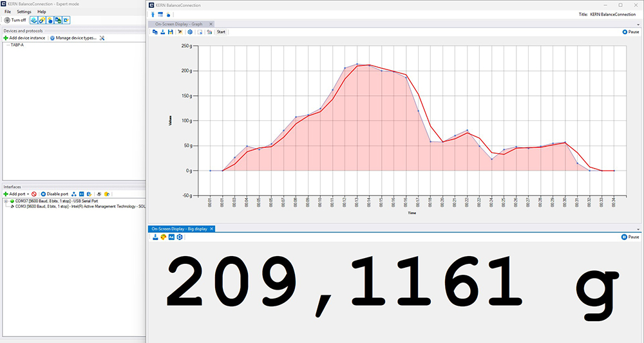Viewport: 644px width, 343px height.
Task: Click the wrench tools icon beside Manage device types
Action: [102, 38]
